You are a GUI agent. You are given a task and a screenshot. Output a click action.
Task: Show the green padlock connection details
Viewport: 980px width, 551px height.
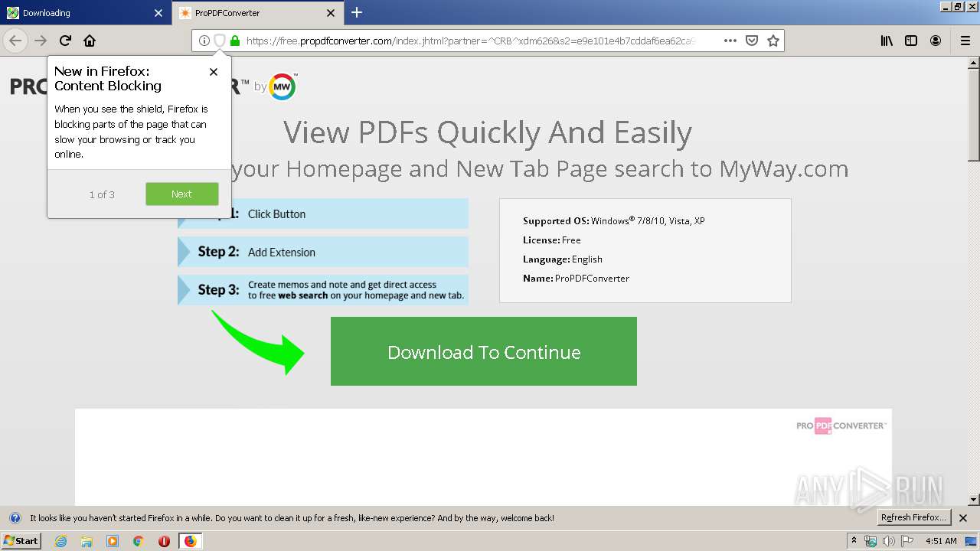[x=235, y=41]
